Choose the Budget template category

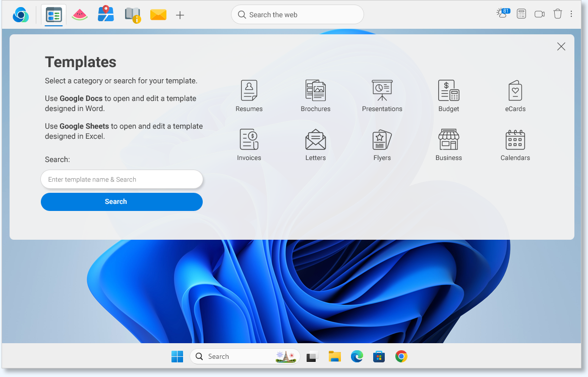click(x=448, y=95)
